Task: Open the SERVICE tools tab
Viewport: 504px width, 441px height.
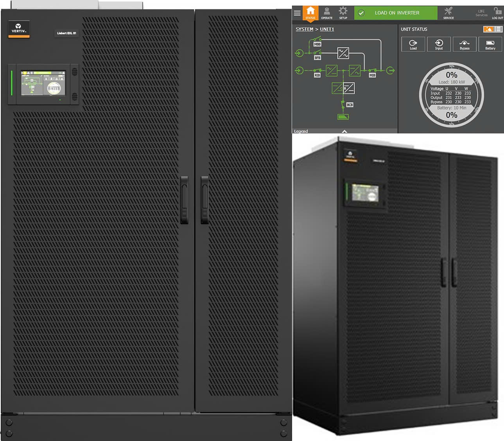Action: point(448,13)
